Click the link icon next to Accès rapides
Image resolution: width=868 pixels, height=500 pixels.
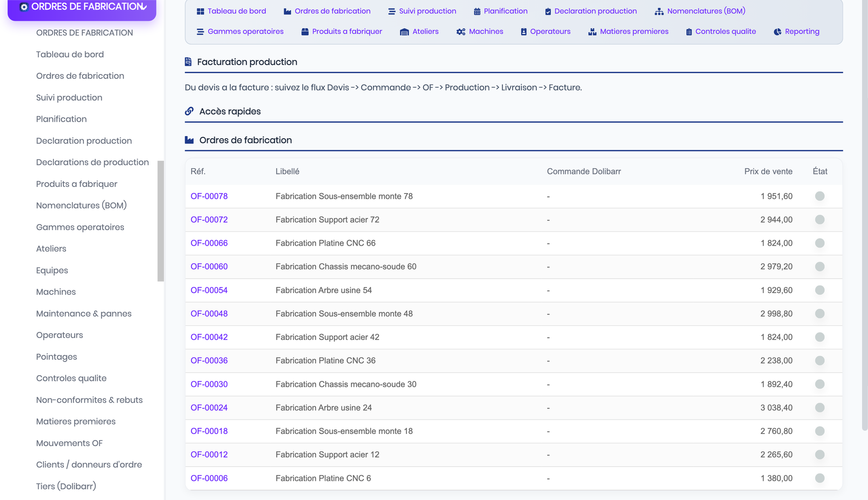click(x=189, y=111)
